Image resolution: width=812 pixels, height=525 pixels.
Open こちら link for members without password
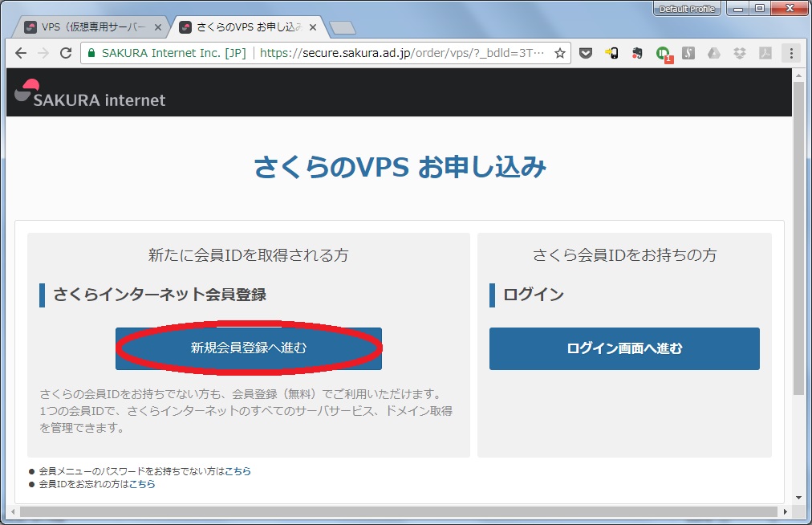(x=238, y=471)
